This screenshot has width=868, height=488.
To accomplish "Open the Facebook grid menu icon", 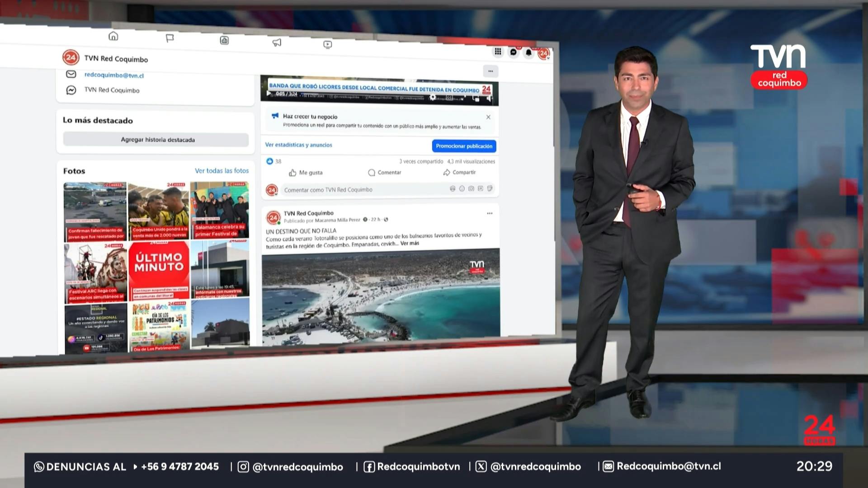I will pos(498,52).
